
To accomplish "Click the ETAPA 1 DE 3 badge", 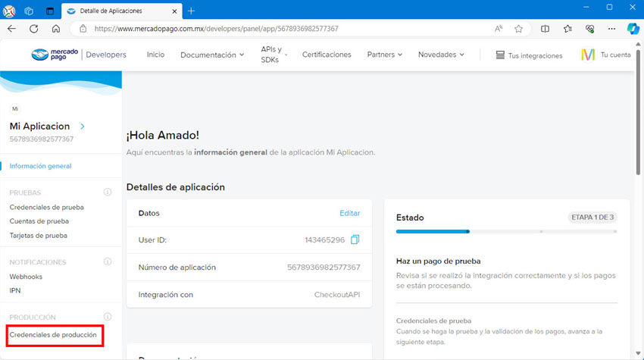I will point(592,218).
